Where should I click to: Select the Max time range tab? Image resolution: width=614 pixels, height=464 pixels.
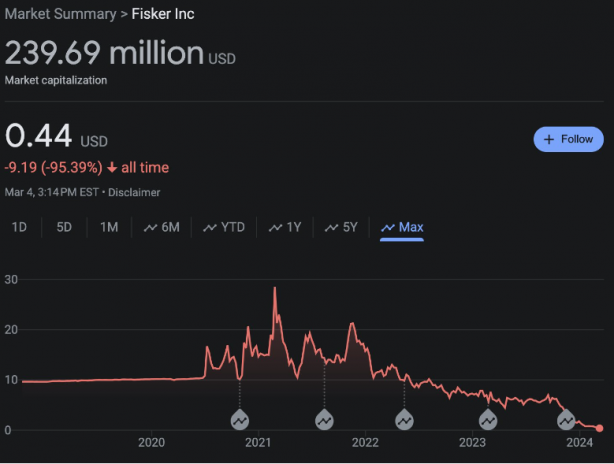(402, 227)
